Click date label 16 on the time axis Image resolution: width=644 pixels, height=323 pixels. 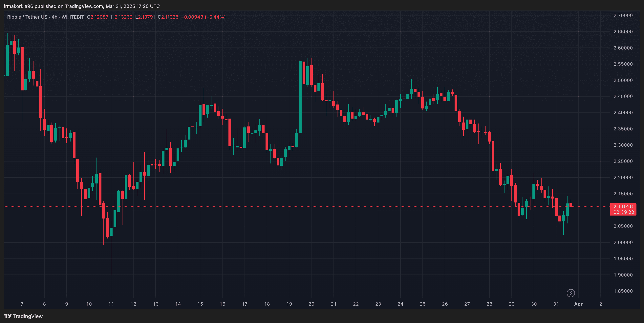tap(223, 304)
